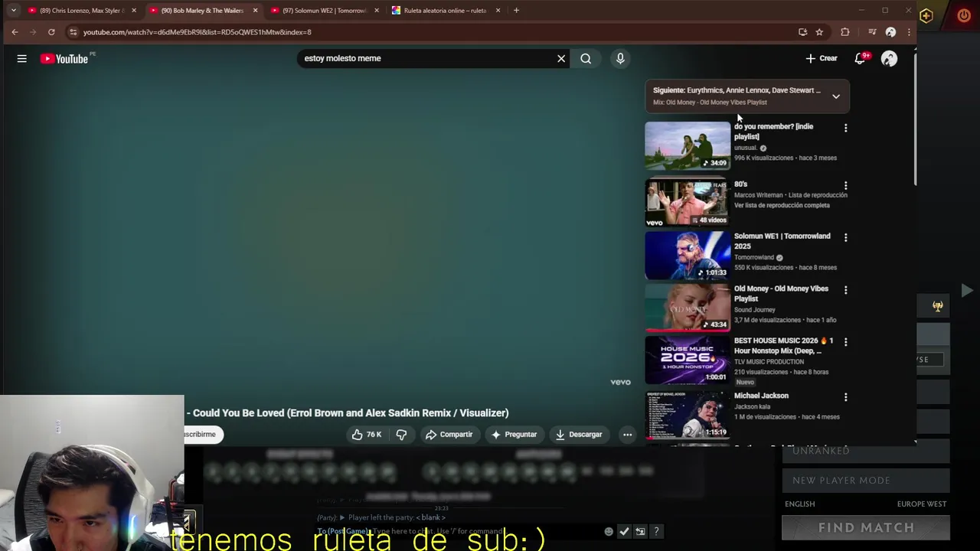Open the emoticon picker in game chat
The height and width of the screenshot is (551, 980).
click(x=609, y=531)
